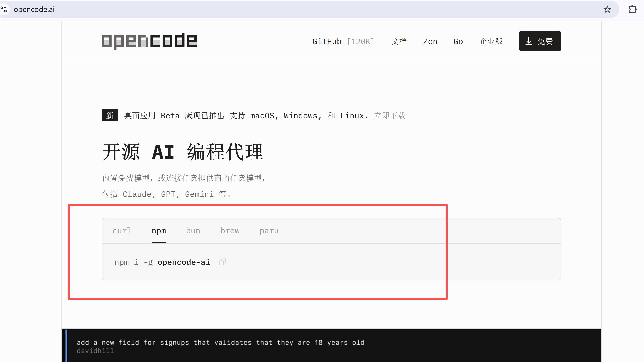Open the 企业版 enterprise page
Screen dimensions: 644x362
point(491,41)
